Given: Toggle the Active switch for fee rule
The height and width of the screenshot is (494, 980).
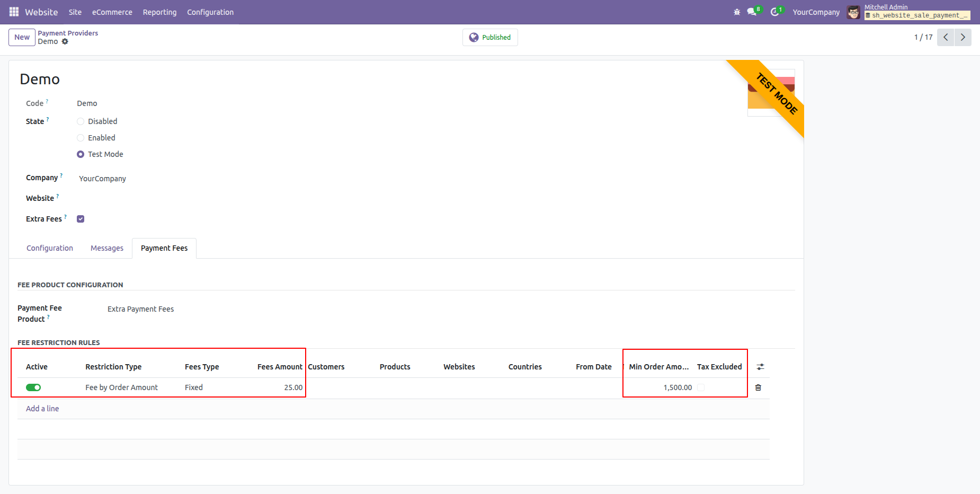Looking at the screenshot, I should click(x=33, y=387).
